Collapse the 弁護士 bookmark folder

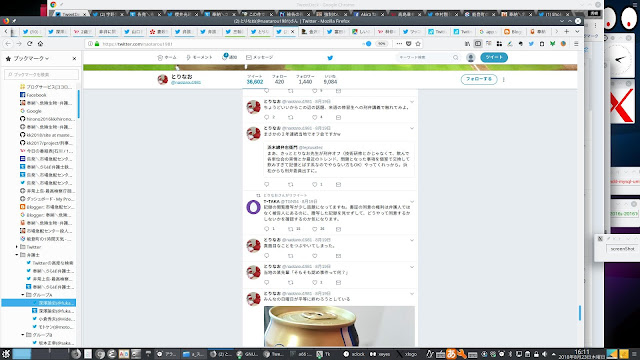coord(17,255)
